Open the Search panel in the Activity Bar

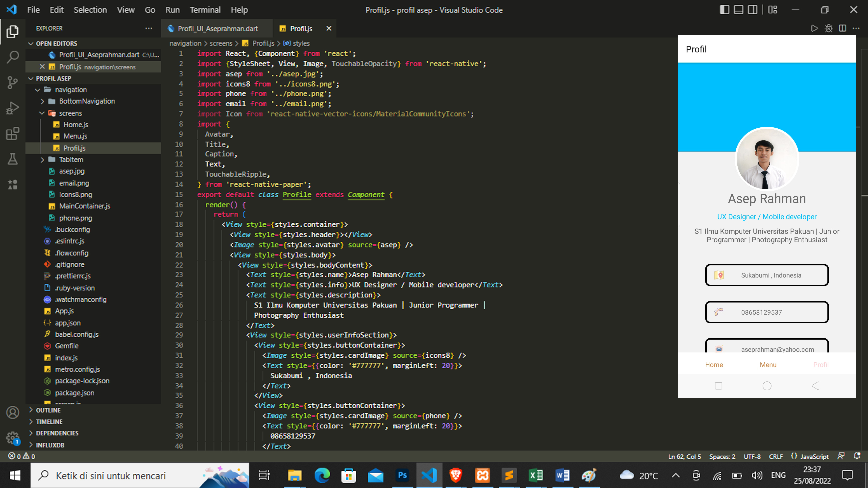(x=12, y=57)
